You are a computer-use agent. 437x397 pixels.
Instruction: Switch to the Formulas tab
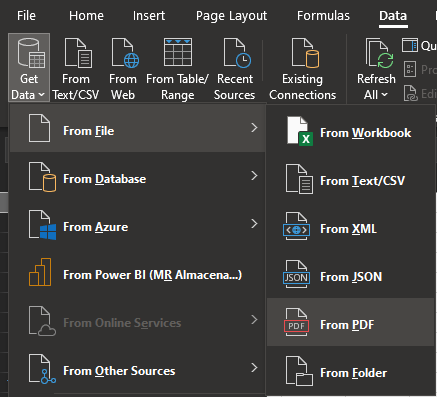(323, 16)
